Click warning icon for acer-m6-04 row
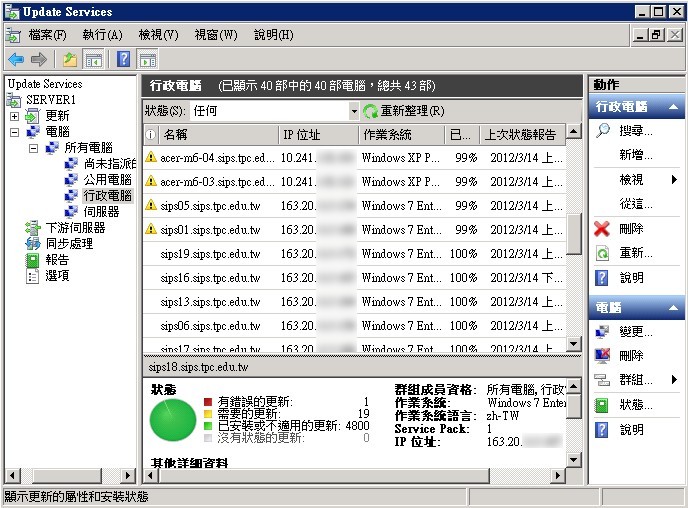Viewport: 688px width, 508px height. coord(151,157)
